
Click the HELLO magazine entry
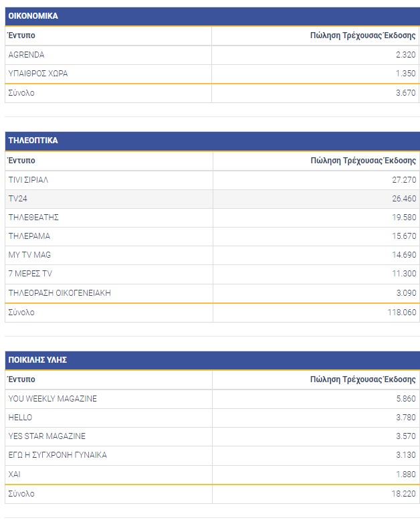[21, 418]
